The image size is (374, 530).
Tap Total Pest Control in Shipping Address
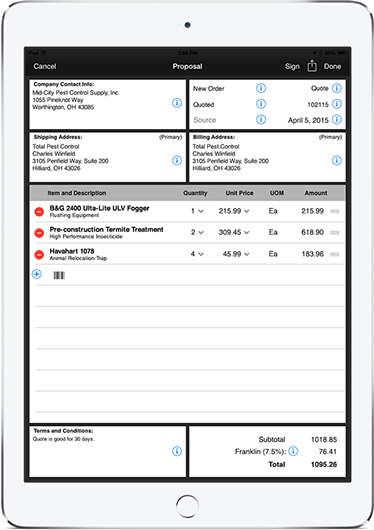click(x=56, y=146)
